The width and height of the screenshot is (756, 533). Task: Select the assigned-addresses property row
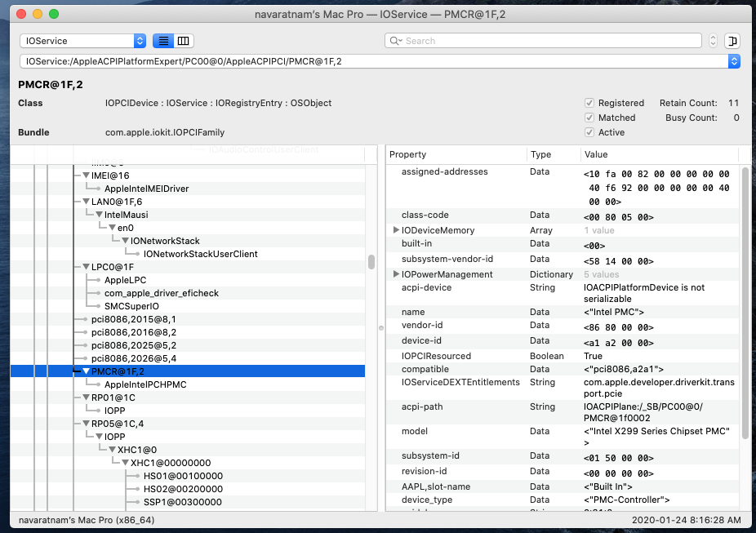563,186
